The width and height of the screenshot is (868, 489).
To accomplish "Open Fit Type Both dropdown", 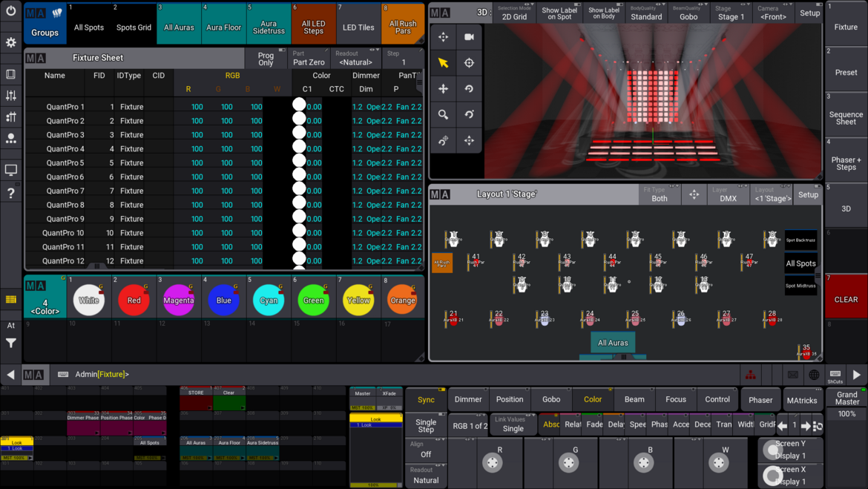I will click(660, 194).
